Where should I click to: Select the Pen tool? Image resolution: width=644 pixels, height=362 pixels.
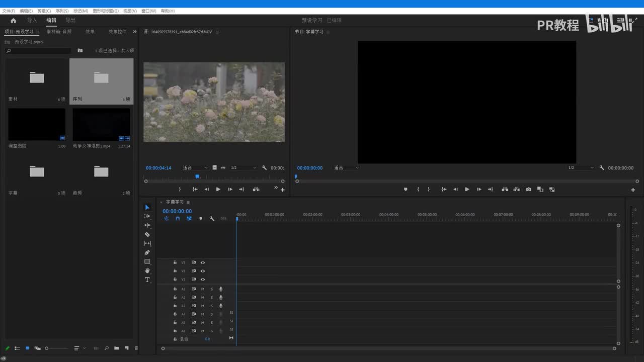pyautogui.click(x=147, y=252)
